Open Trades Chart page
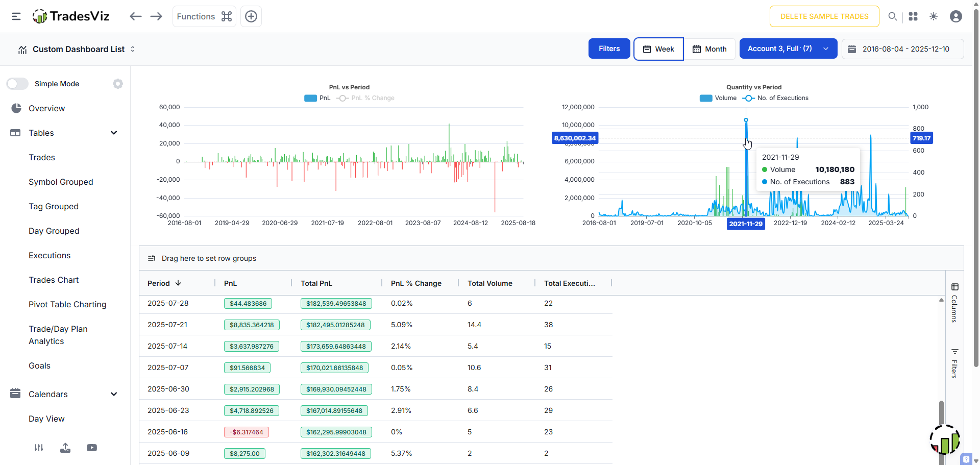980x465 pixels. tap(54, 280)
